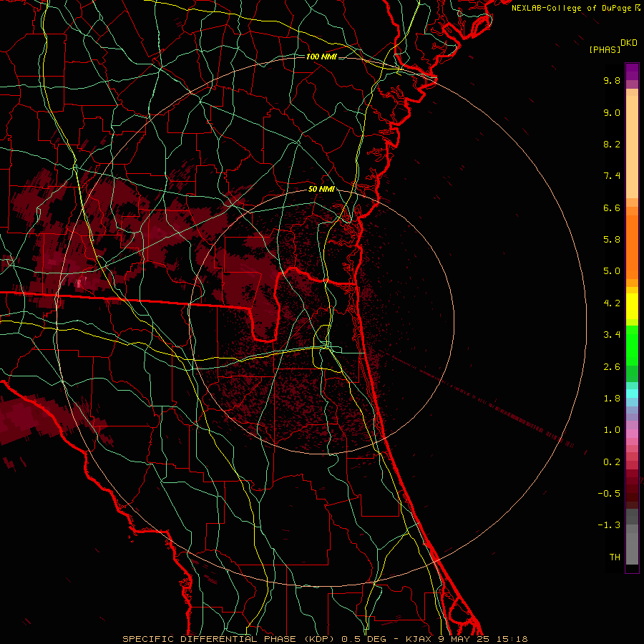Click the 100 NMI range ring label

pyautogui.click(x=321, y=57)
